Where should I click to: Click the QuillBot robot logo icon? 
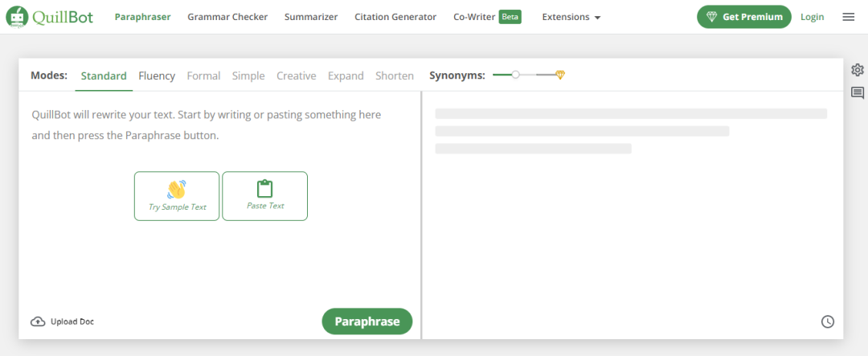(17, 17)
